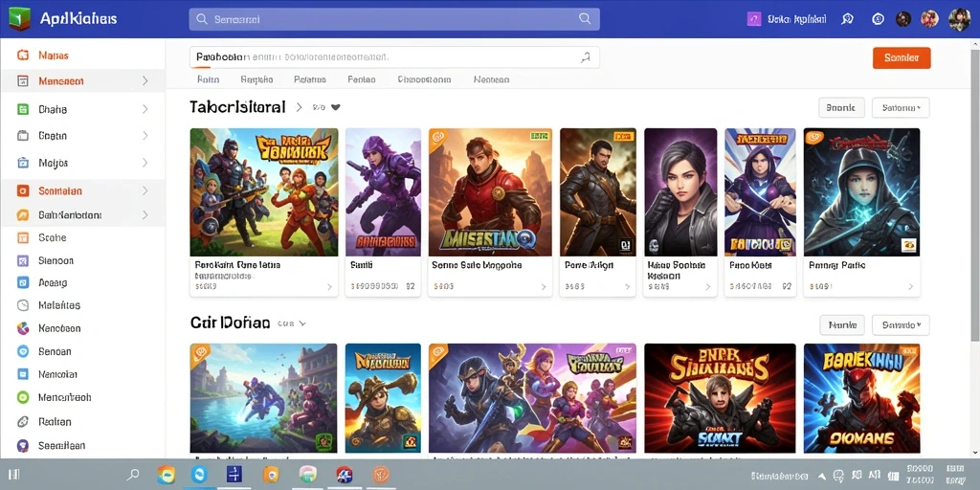Click the calendar icon beside Manenent

coord(23,81)
